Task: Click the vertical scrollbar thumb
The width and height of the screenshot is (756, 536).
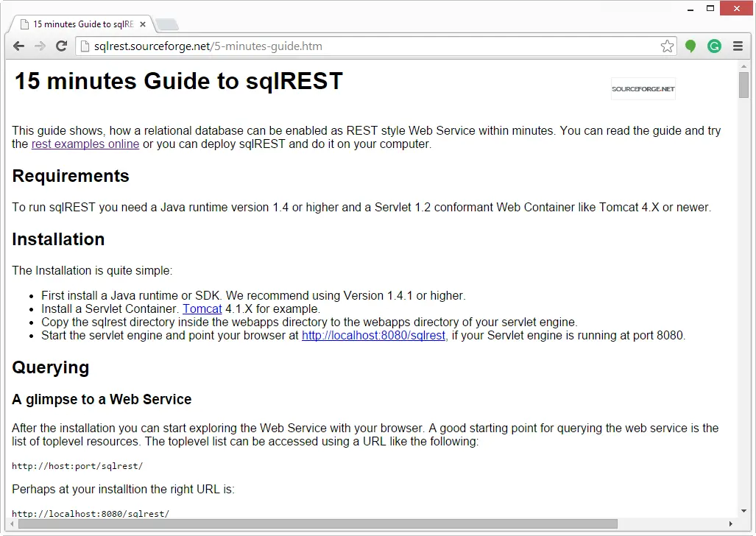Action: [744, 85]
